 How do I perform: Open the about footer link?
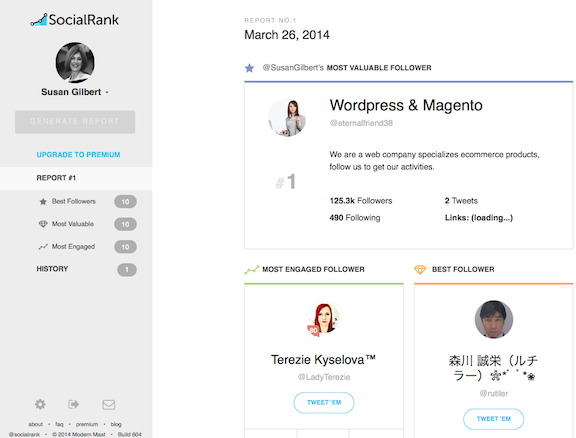click(36, 424)
